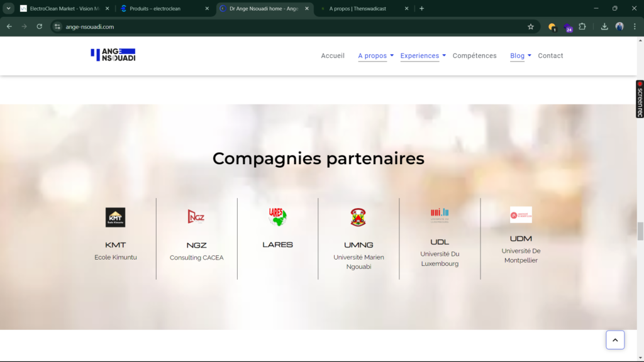Expand the Blog dropdown arrow
Image resolution: width=644 pixels, height=362 pixels.
530,55
